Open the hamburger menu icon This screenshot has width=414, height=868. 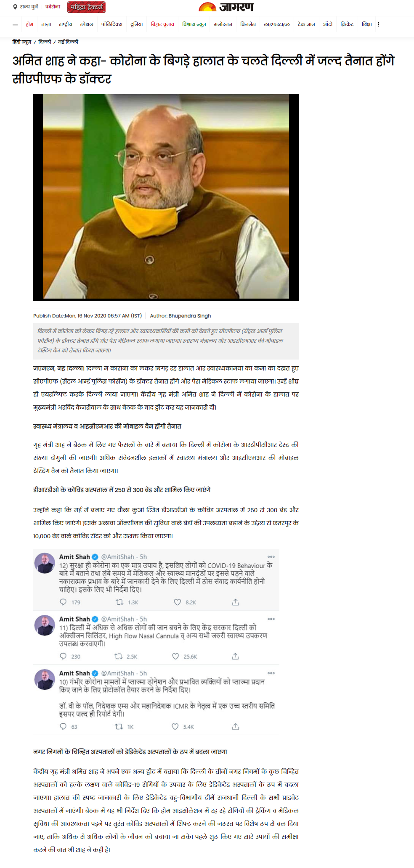[15, 24]
